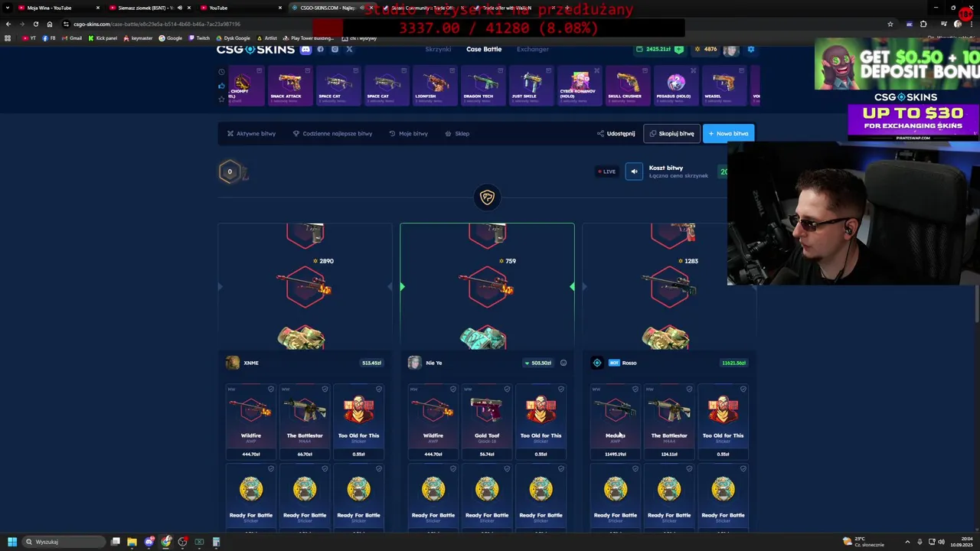Click XNME's The Battlestar M4A4 card

pos(305,422)
